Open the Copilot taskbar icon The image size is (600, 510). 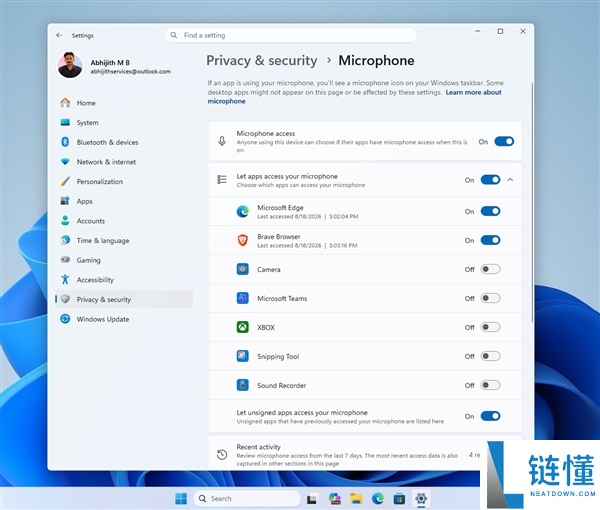(x=335, y=499)
